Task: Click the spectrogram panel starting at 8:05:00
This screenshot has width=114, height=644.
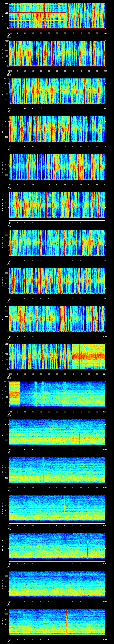Action: 57,167
